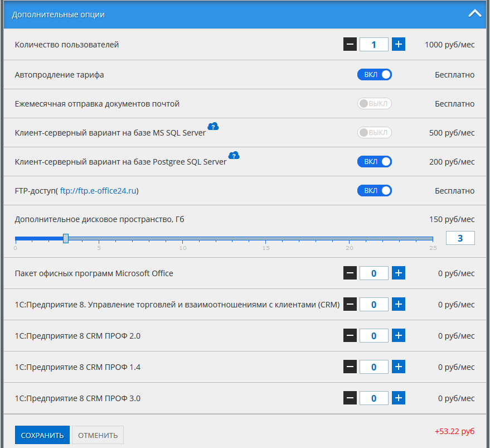Click the Отменить button
490x448 pixels.
tap(98, 435)
